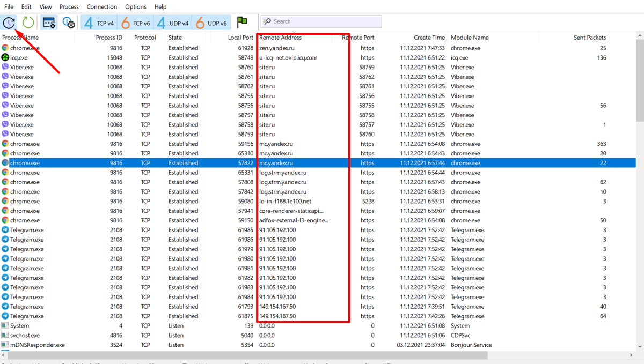Click remote address lo-in-f188.1e100.net
Image resolution: width=644 pixels, height=364 pixels.
coord(285,201)
